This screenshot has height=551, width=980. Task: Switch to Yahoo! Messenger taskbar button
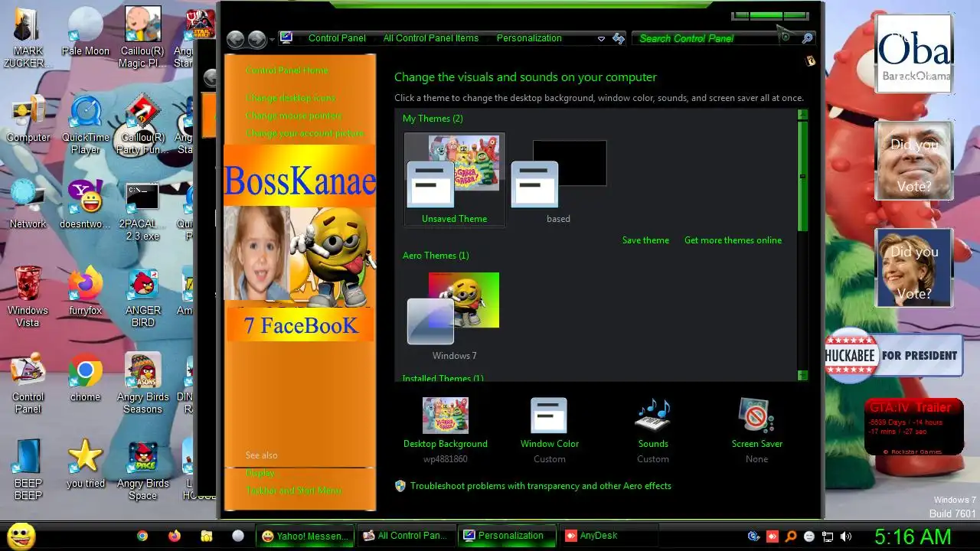(x=306, y=536)
